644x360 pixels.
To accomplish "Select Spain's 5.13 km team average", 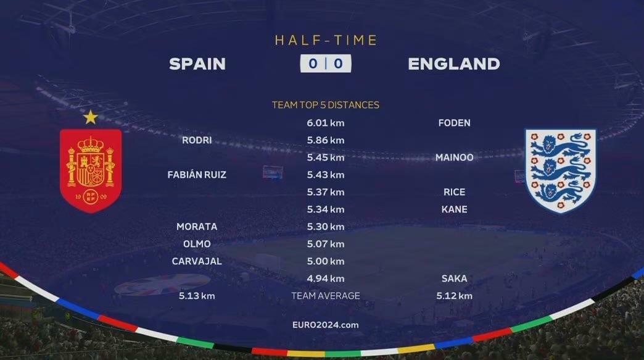I will pyautogui.click(x=197, y=296).
